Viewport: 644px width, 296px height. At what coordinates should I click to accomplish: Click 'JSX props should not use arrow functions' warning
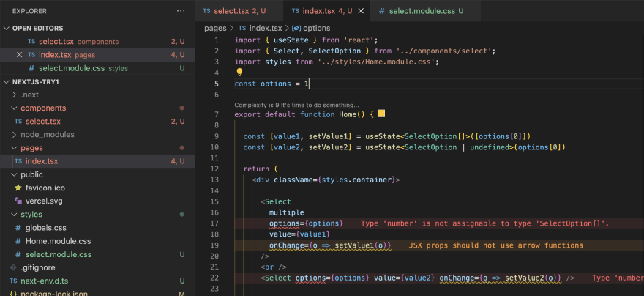(x=495, y=245)
